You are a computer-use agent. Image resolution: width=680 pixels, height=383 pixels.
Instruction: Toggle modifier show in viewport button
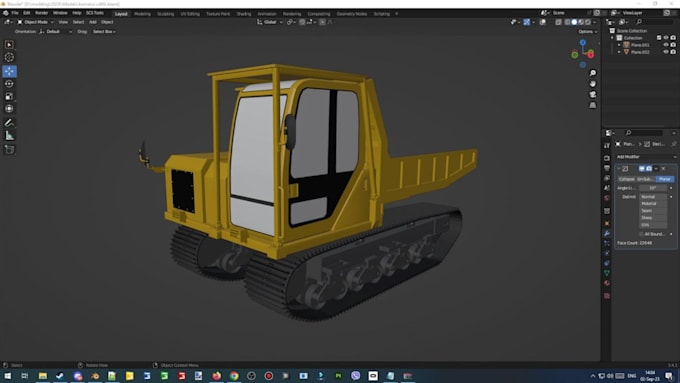(642, 168)
